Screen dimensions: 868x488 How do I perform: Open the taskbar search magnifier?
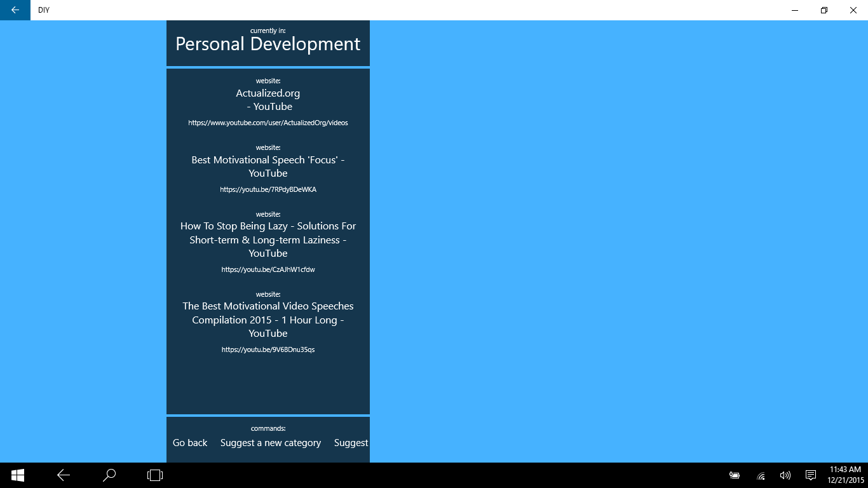tap(109, 475)
